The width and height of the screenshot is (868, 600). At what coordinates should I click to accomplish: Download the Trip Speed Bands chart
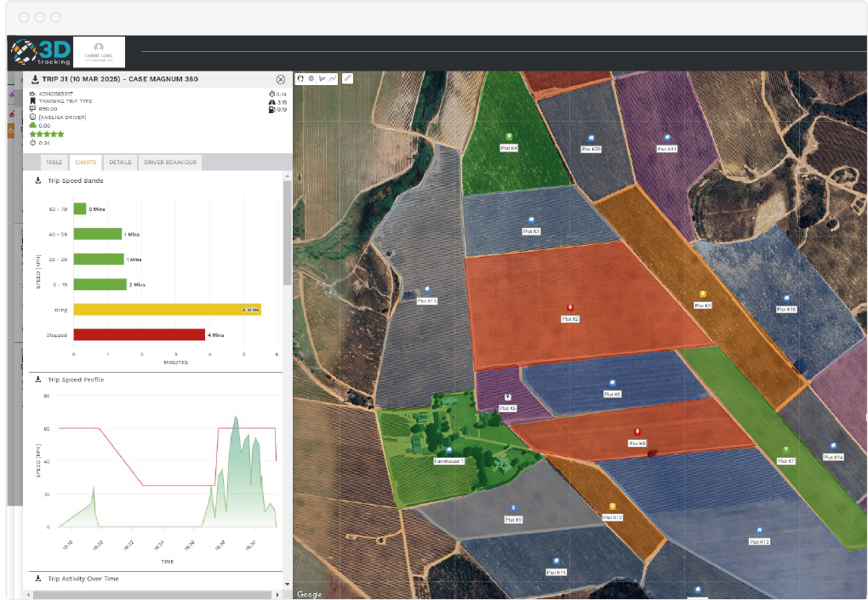[37, 181]
